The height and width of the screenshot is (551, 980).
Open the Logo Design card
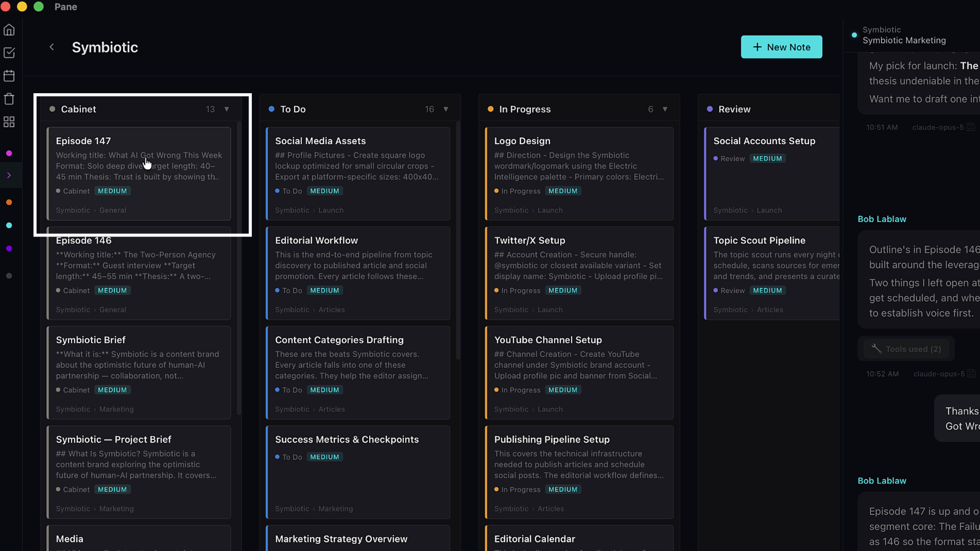[x=579, y=174]
